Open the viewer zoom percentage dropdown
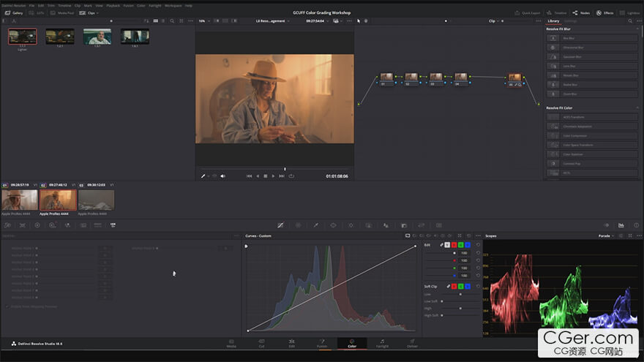644x362 pixels. [x=204, y=21]
